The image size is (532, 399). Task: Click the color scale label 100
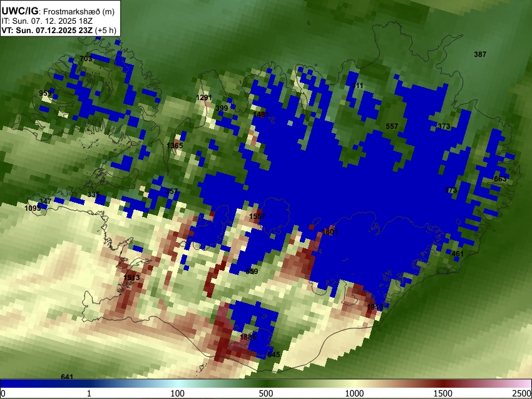(178, 393)
